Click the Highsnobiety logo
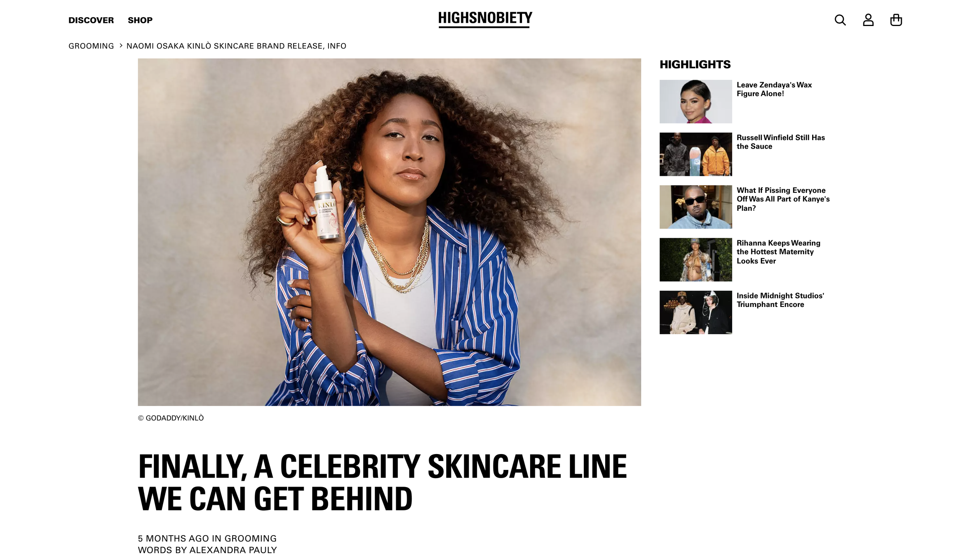This screenshot has height=560, width=971. click(485, 19)
